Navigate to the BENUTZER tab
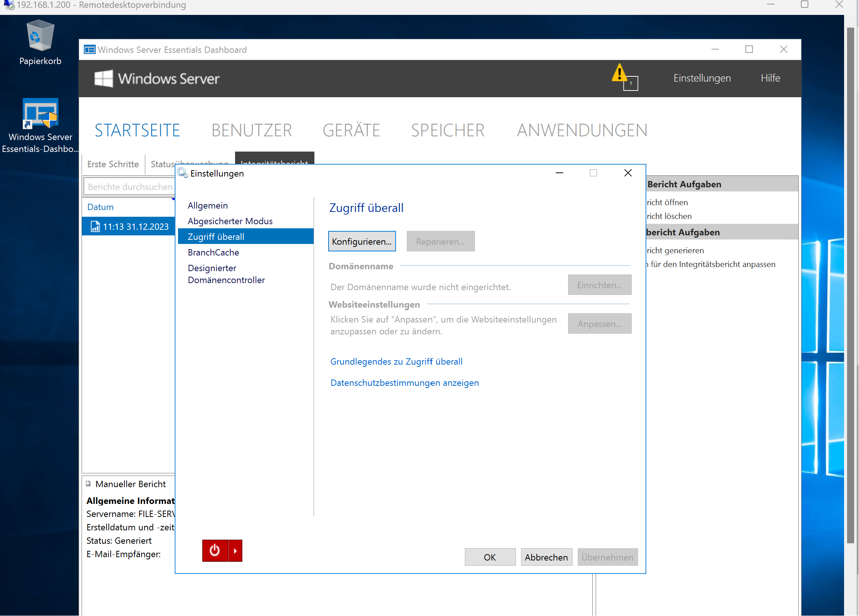859x616 pixels. (x=251, y=129)
